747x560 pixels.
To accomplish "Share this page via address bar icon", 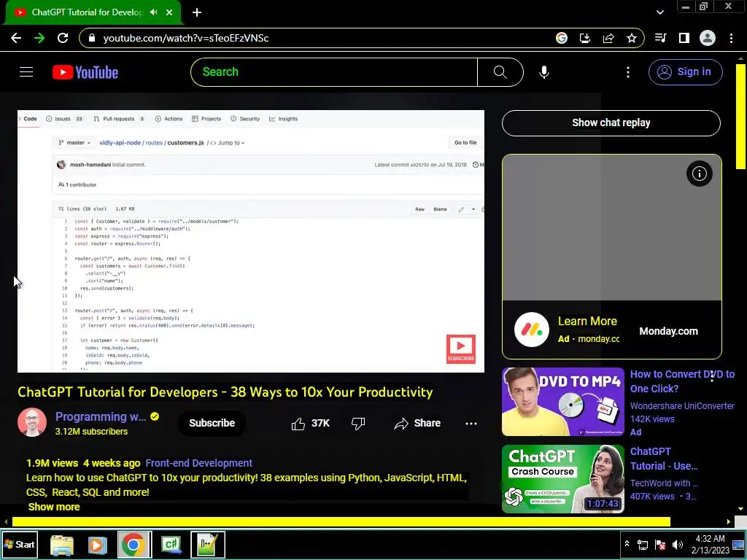I will point(608,38).
